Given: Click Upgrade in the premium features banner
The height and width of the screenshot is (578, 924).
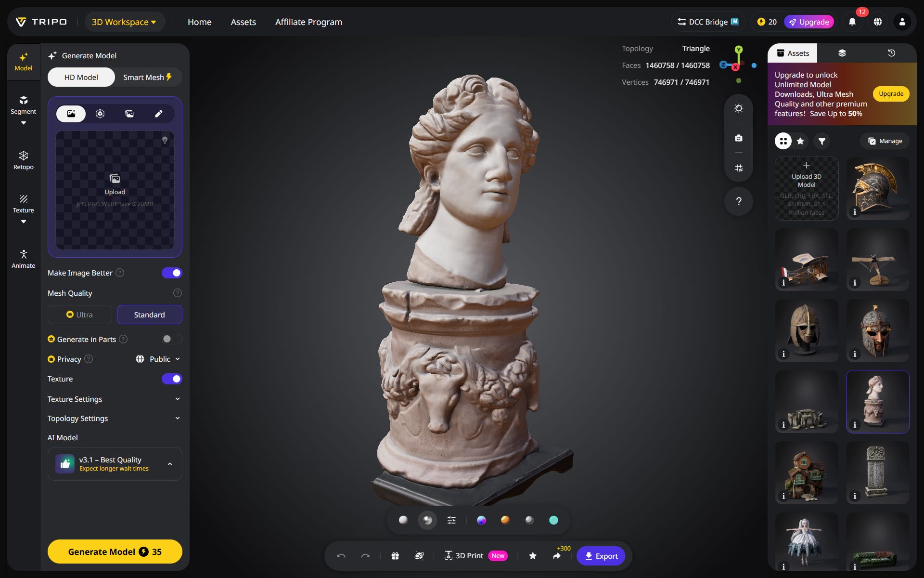Looking at the screenshot, I should (890, 94).
